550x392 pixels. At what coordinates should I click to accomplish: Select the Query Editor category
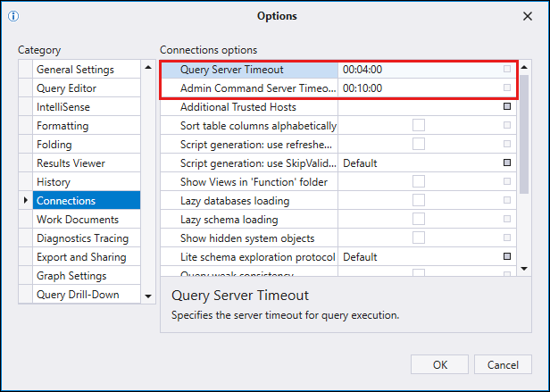(x=66, y=88)
